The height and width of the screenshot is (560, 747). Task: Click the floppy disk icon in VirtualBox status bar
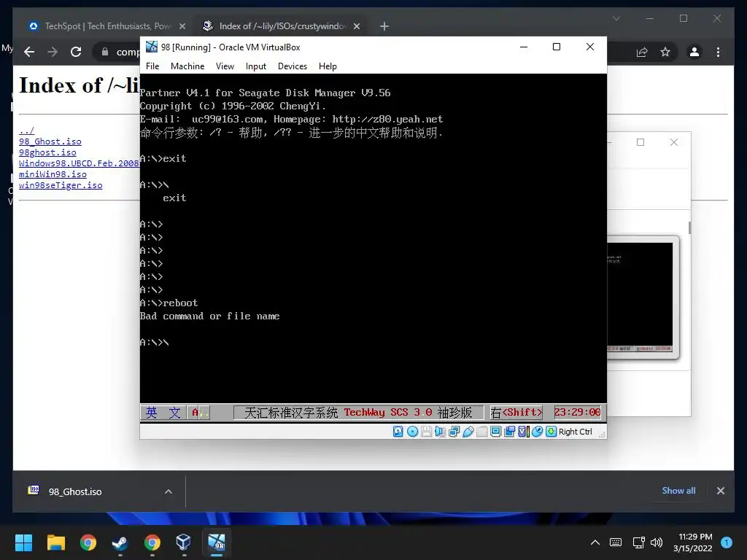click(x=426, y=432)
